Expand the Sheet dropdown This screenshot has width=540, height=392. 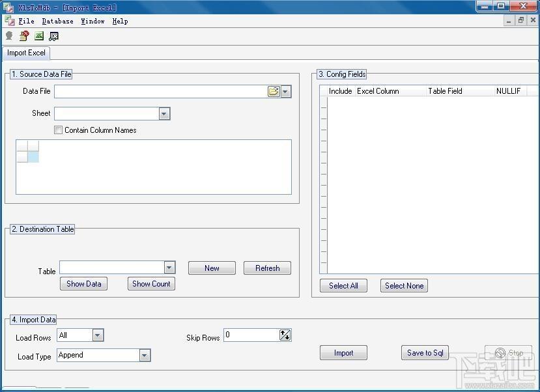(x=164, y=114)
